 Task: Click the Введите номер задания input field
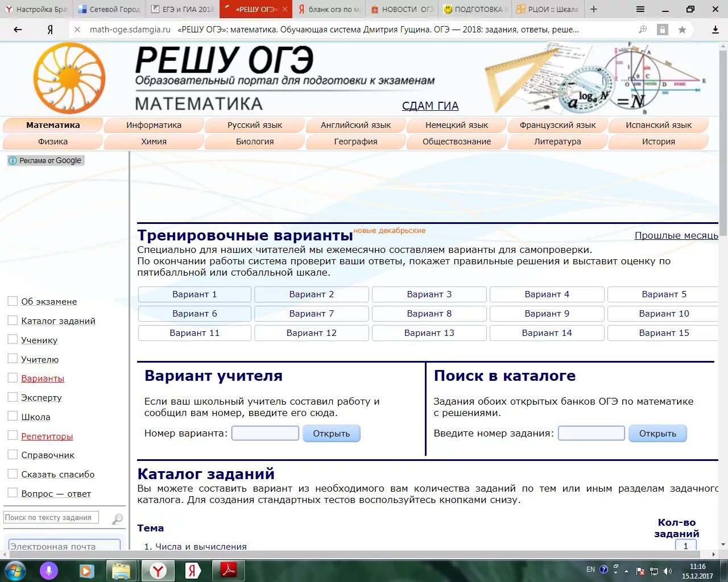(x=591, y=433)
